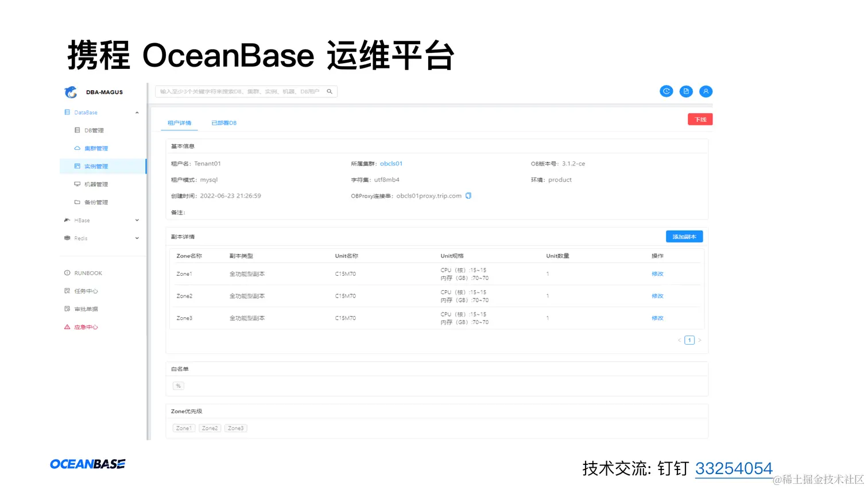Click the DBA-MAGUS dolphin logo icon
This screenshot has width=868, height=489.
click(x=71, y=92)
